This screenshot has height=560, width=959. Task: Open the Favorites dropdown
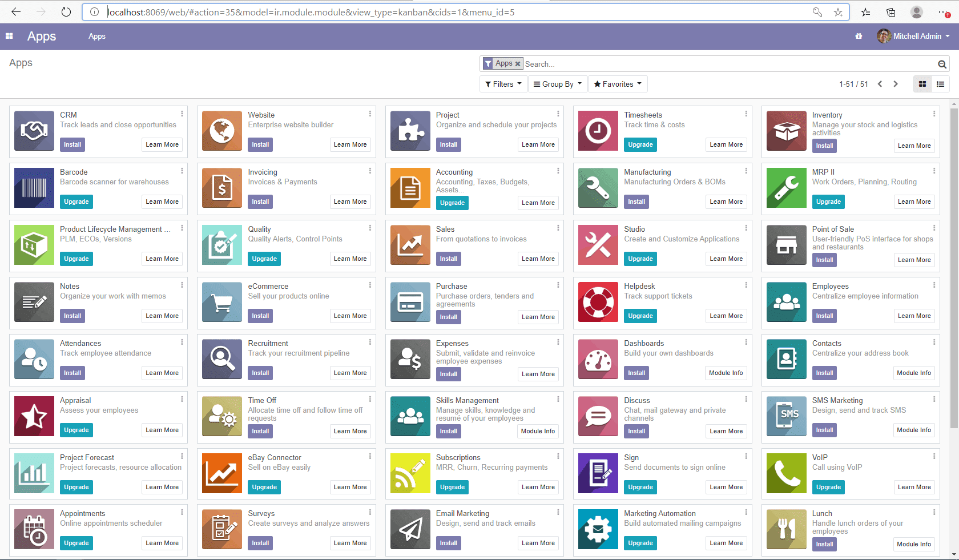[x=617, y=84]
